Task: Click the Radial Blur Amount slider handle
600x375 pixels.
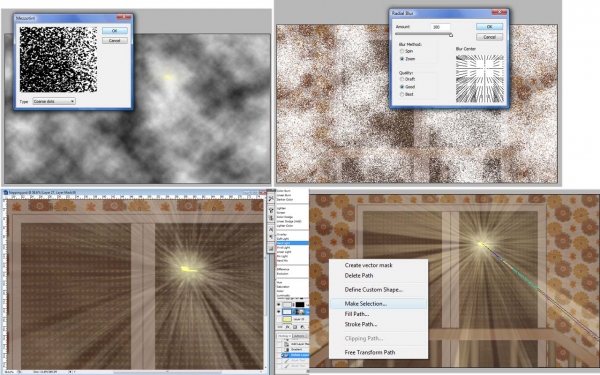Action: point(451,35)
